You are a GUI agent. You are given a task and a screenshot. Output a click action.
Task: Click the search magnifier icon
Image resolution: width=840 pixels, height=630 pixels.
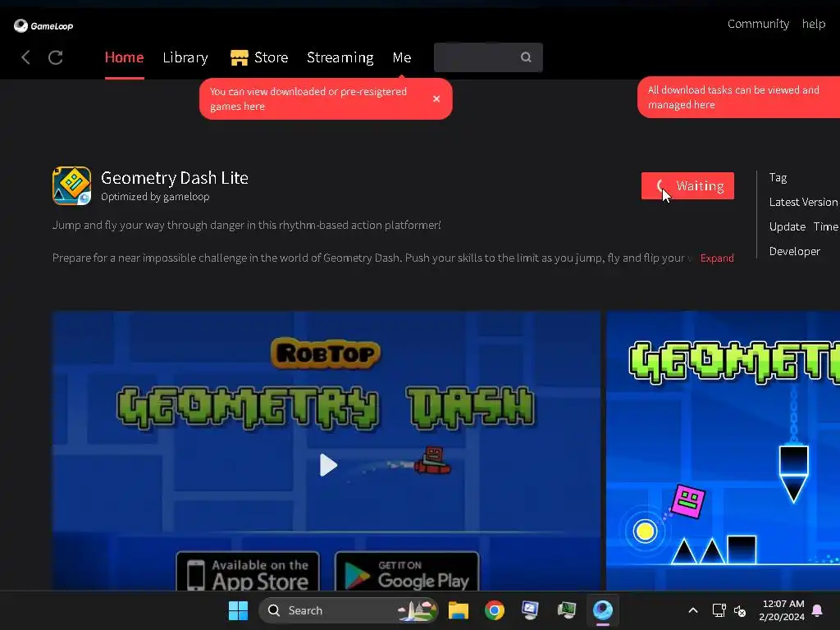point(526,57)
